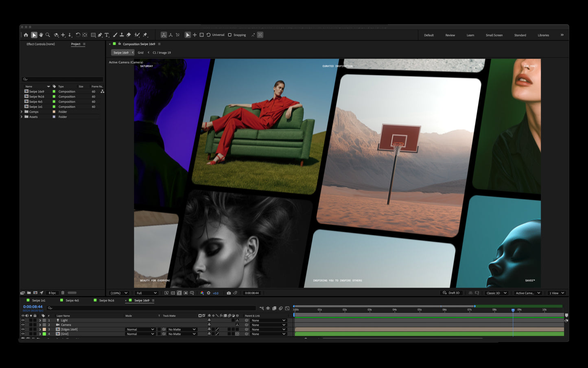Select the Zoom magnifier tool
The height and width of the screenshot is (368, 588).
[48, 35]
